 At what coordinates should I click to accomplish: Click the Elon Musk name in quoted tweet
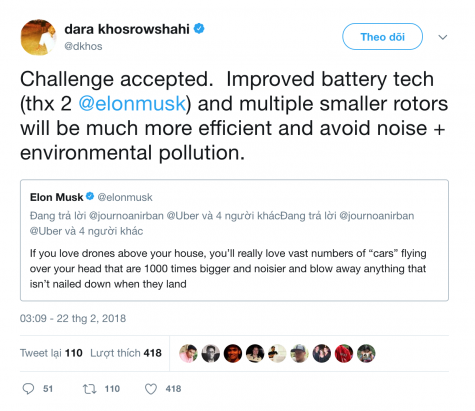click(x=56, y=197)
